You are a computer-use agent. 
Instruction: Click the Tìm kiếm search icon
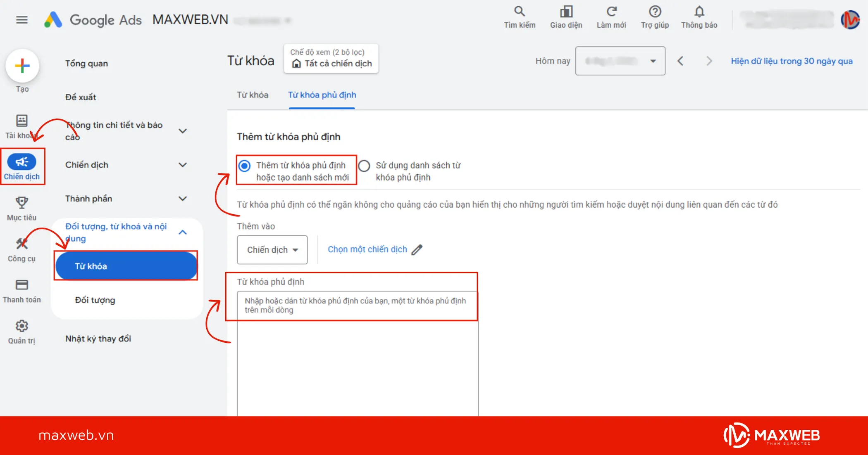(x=519, y=12)
